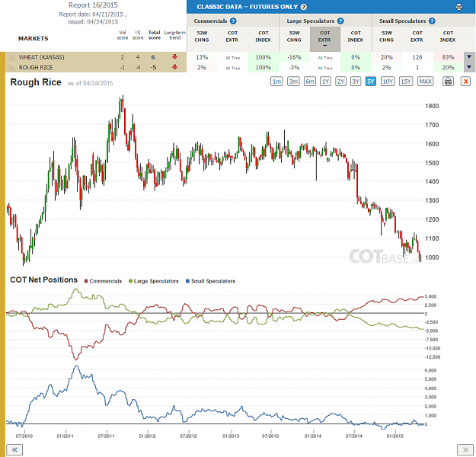Click the printer icon in the blue header

[x=459, y=7]
